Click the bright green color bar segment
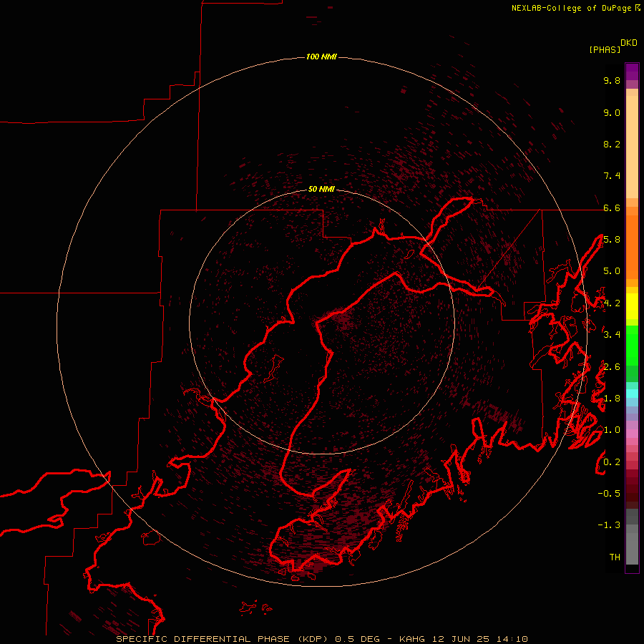 point(632,346)
